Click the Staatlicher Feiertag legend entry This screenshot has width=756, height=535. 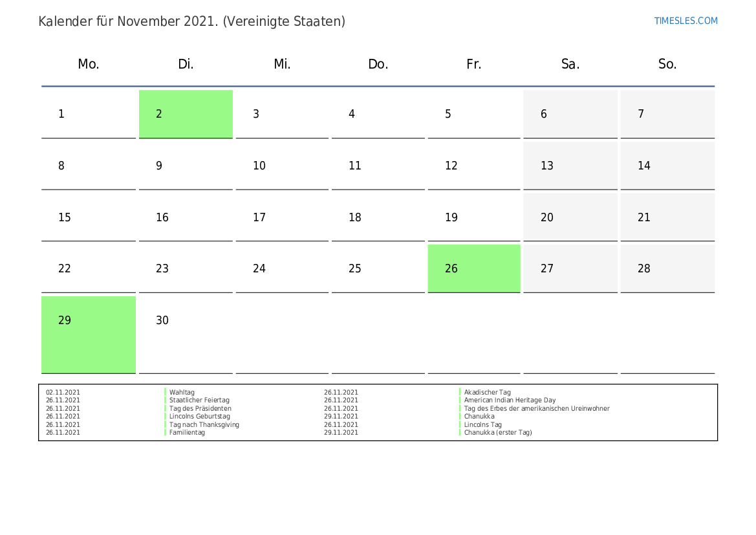pyautogui.click(x=199, y=400)
